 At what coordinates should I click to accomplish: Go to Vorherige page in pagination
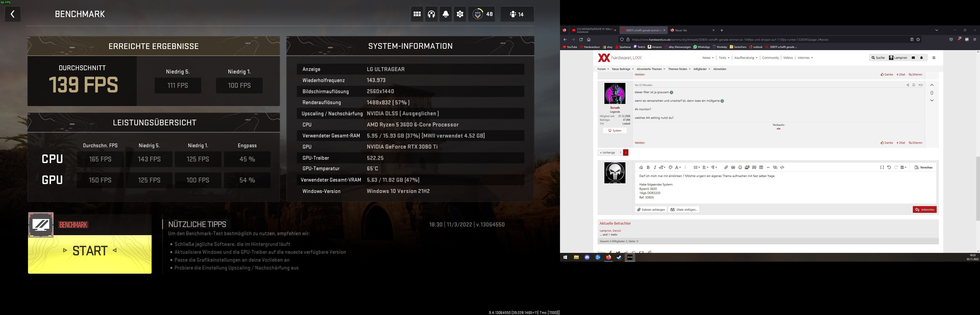coord(607,152)
